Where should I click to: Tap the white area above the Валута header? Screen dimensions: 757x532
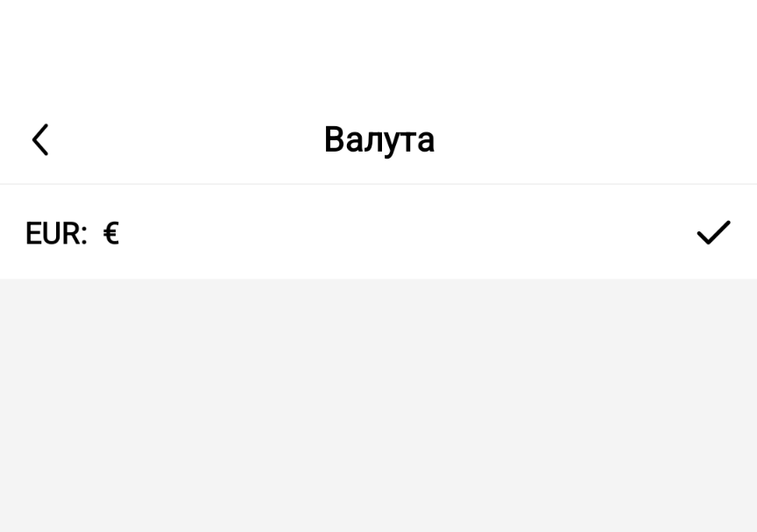pos(378,48)
